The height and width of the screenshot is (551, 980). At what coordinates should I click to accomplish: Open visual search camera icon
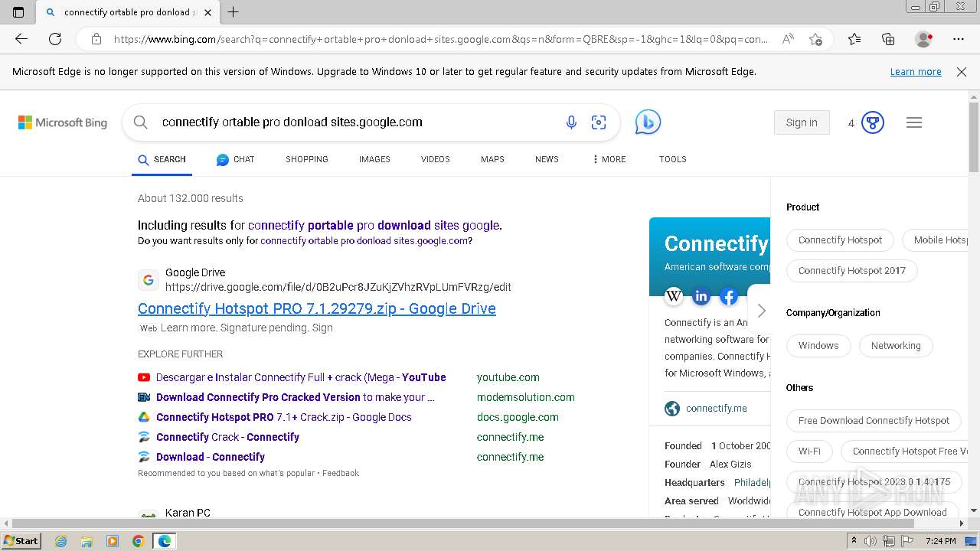coord(599,122)
